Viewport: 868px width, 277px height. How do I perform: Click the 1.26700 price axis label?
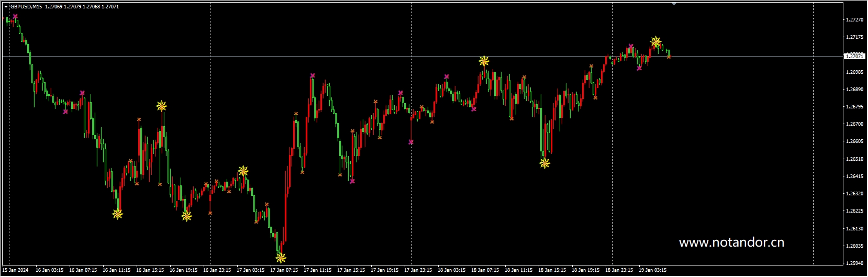(854, 124)
